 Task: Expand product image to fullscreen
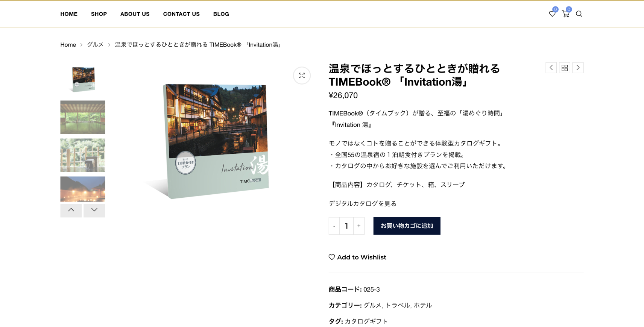click(x=302, y=76)
